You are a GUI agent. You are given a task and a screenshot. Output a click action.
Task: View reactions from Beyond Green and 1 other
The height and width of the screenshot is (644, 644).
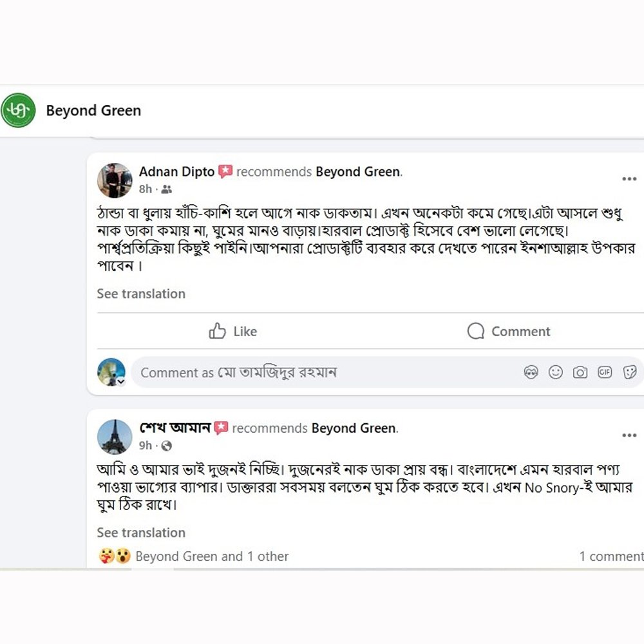(211, 556)
